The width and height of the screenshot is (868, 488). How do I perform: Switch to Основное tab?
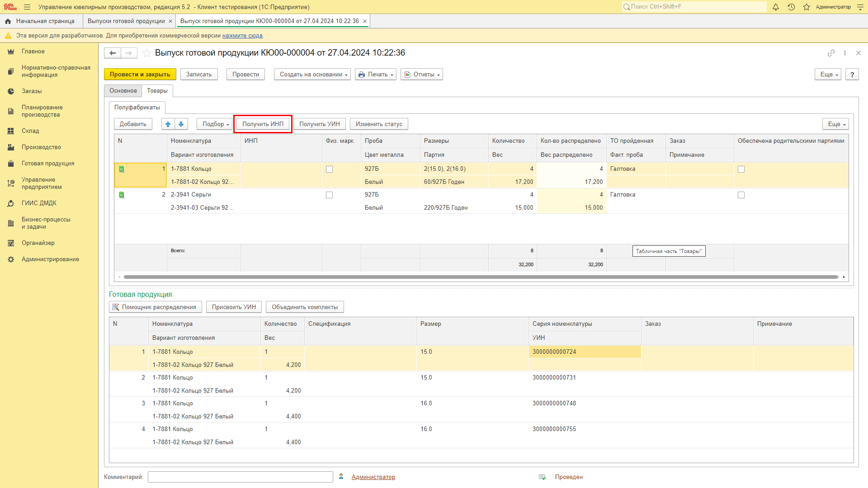pos(123,91)
